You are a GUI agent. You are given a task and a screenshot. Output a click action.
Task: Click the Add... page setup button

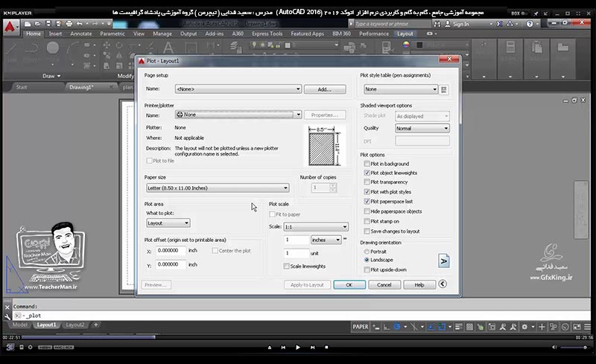click(325, 89)
